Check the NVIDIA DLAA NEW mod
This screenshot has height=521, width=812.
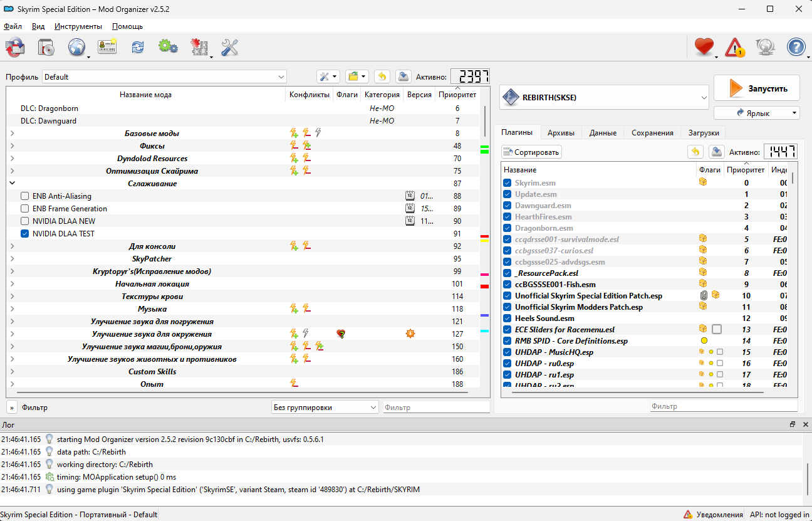pos(25,221)
